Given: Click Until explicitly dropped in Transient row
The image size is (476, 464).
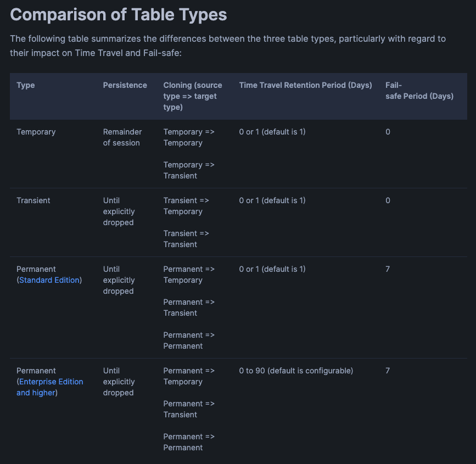Looking at the screenshot, I should click(x=119, y=211).
